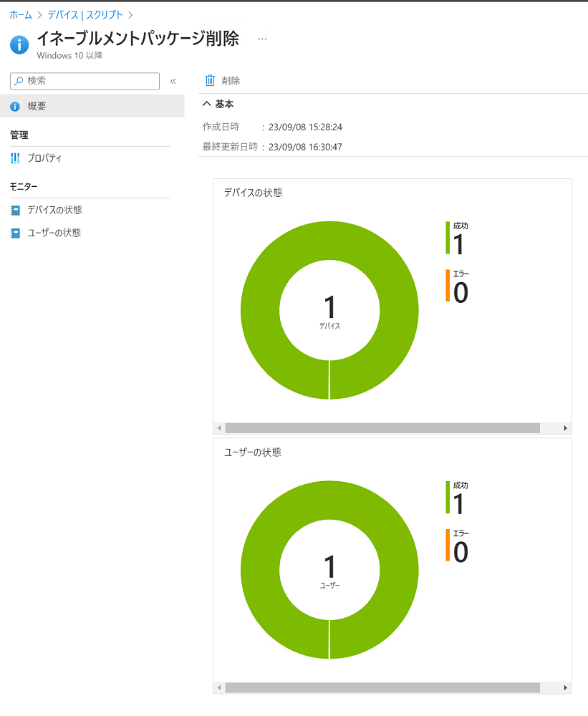
Task: Click the 概要 info icon in sidebar
Action: coord(15,107)
